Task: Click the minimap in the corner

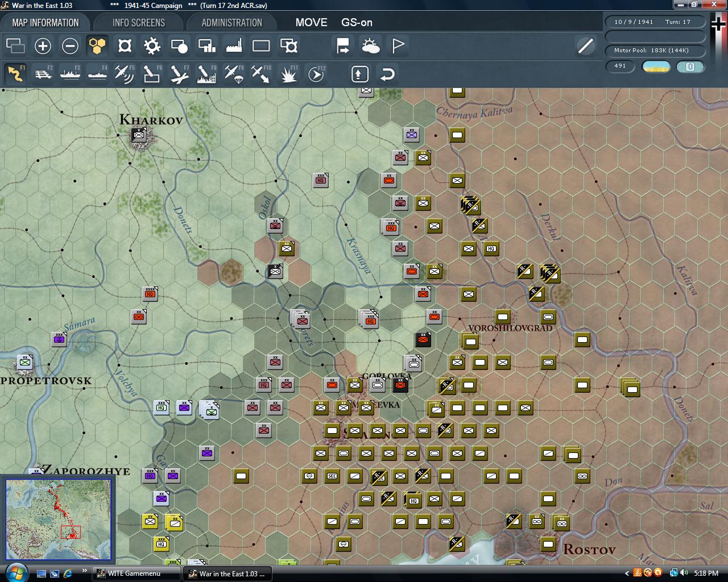Action: [x=59, y=519]
